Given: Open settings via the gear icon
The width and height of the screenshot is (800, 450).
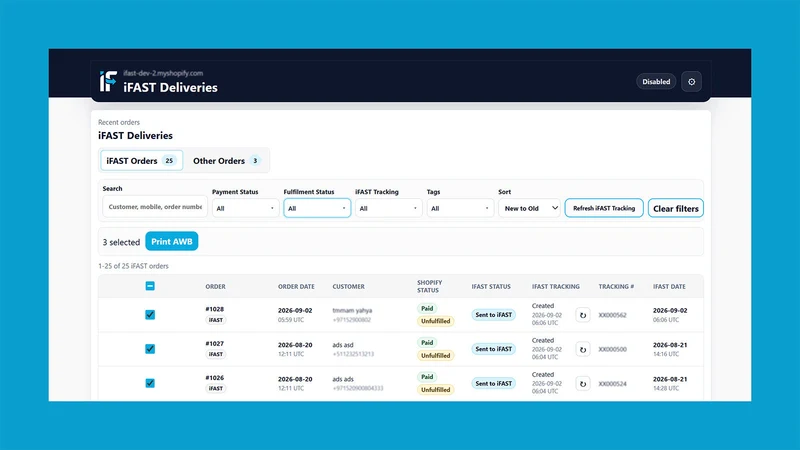Looking at the screenshot, I should click(x=691, y=82).
